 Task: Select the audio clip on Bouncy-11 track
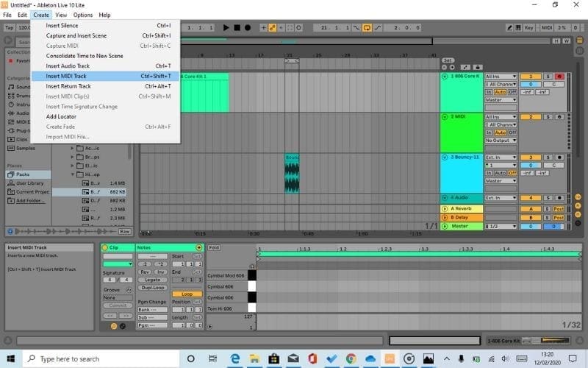click(x=292, y=174)
